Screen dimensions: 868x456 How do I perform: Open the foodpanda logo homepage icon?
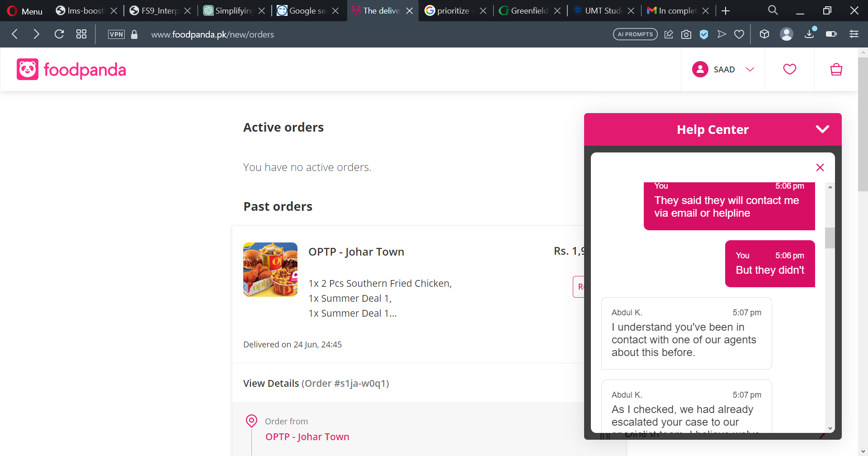[x=28, y=69]
